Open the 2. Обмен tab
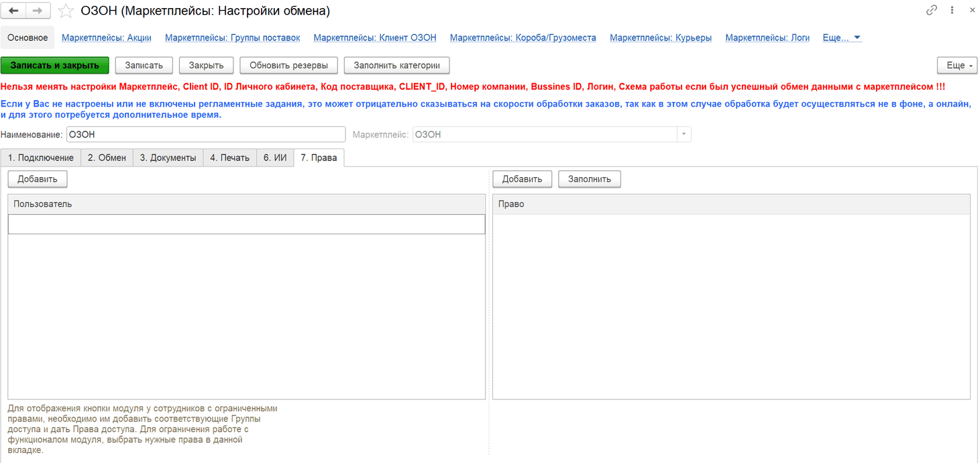Screen dimensions: 980x463 pos(107,158)
